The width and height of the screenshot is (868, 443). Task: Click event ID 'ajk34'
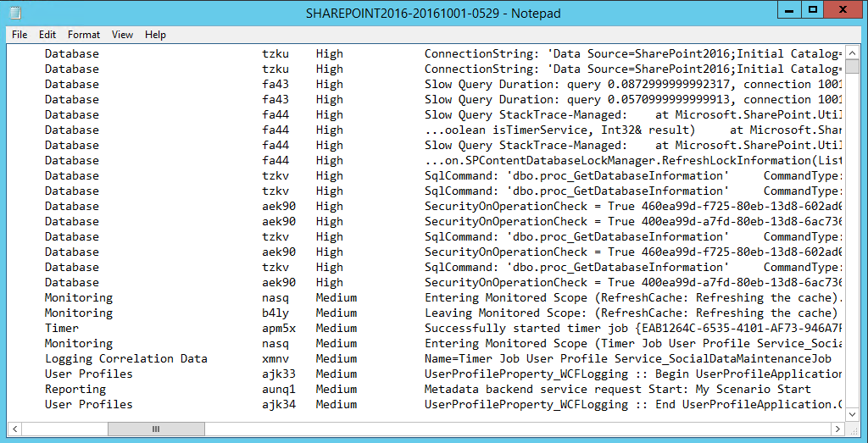click(279, 404)
